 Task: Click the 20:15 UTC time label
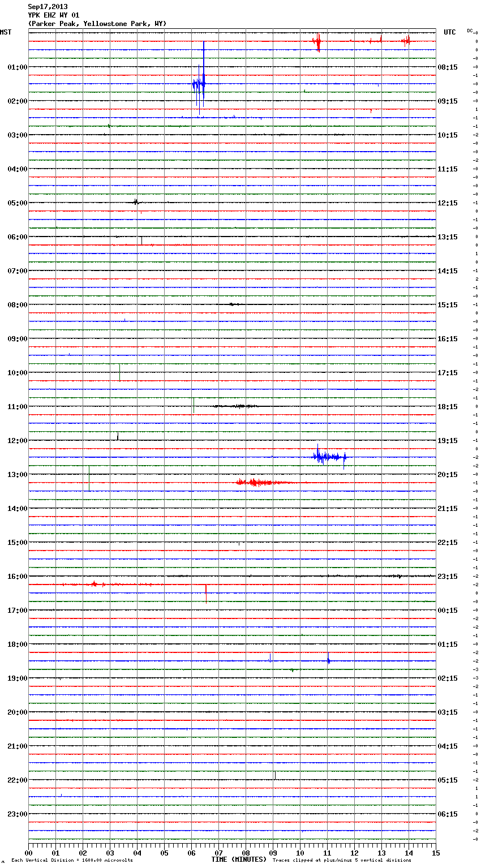coord(448,475)
